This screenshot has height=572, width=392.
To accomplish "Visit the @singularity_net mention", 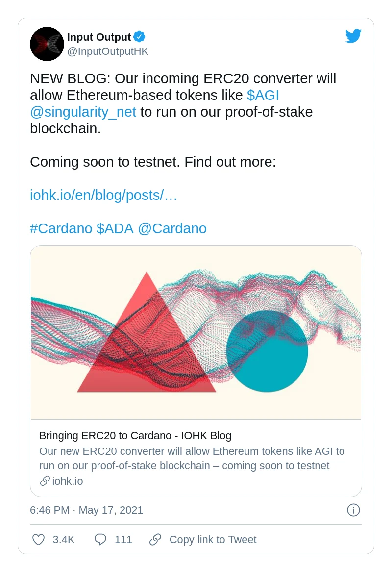I will pyautogui.click(x=83, y=112).
